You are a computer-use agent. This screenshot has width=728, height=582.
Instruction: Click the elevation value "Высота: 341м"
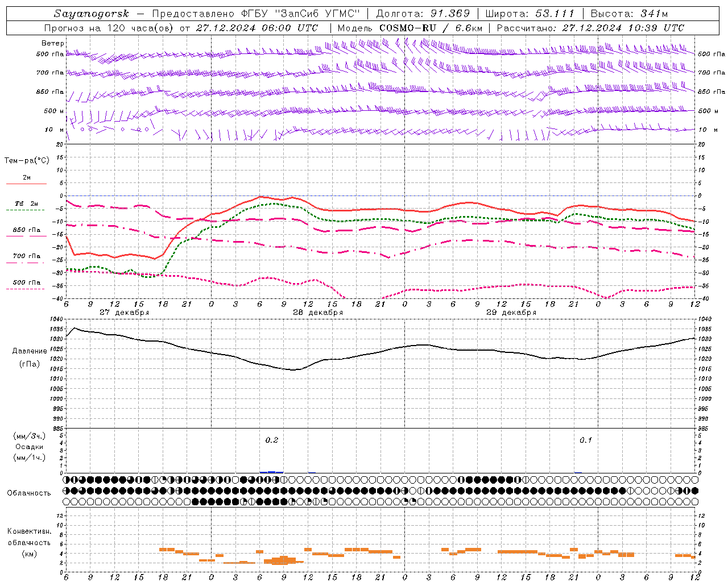click(x=629, y=14)
